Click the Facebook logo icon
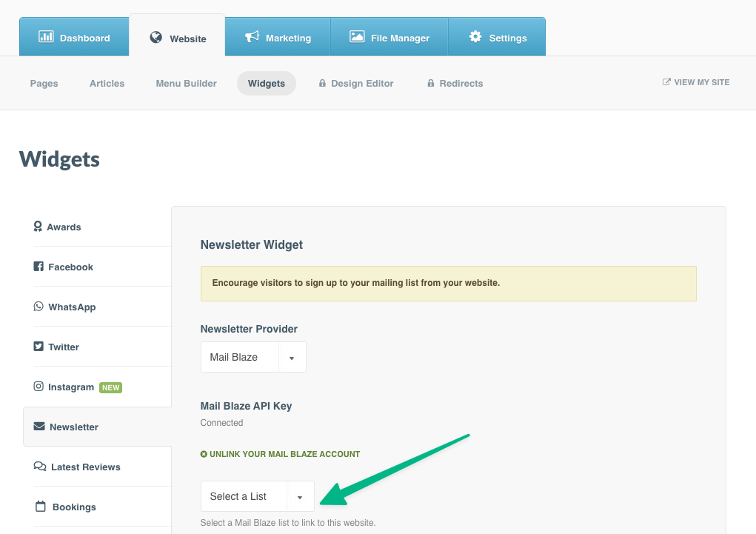The height and width of the screenshot is (534, 756). tap(39, 267)
